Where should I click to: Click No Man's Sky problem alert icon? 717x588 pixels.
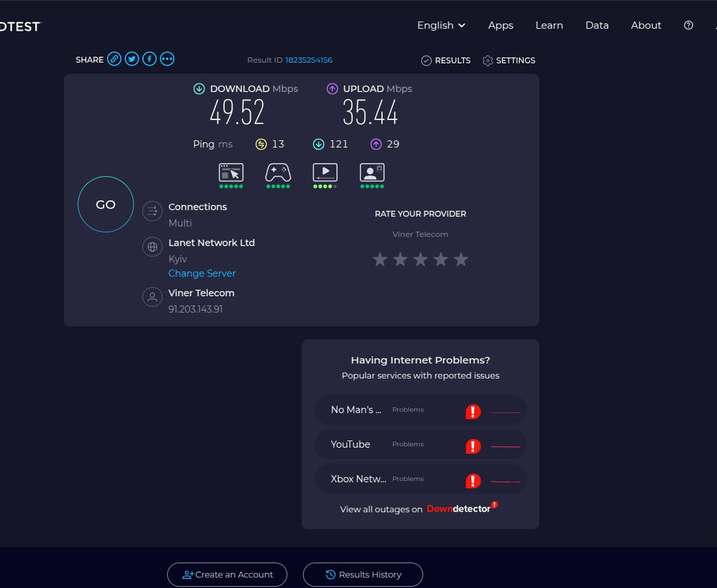tap(473, 411)
